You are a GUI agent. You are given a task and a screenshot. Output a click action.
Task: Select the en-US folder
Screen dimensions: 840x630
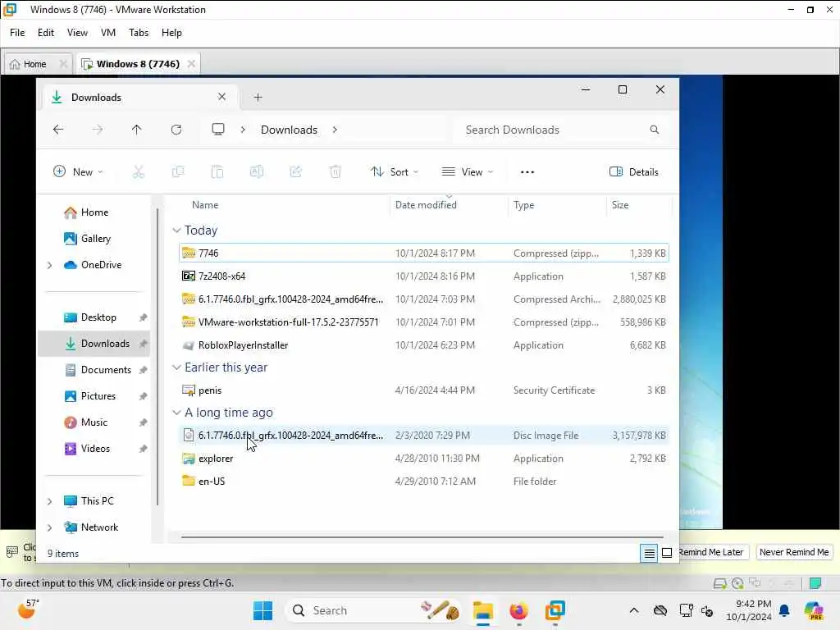(x=424, y=482)
